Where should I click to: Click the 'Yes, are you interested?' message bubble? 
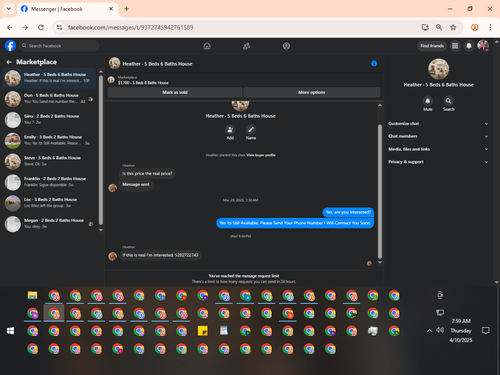coord(348,212)
